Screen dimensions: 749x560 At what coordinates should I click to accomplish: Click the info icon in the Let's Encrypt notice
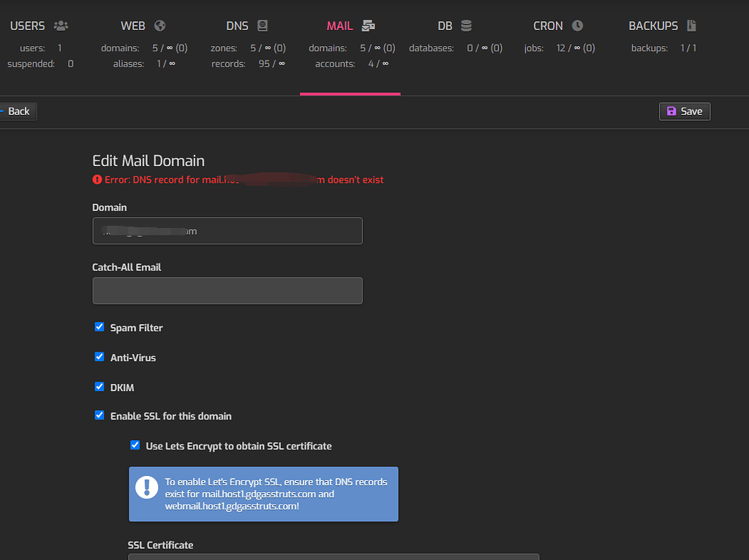click(146, 488)
